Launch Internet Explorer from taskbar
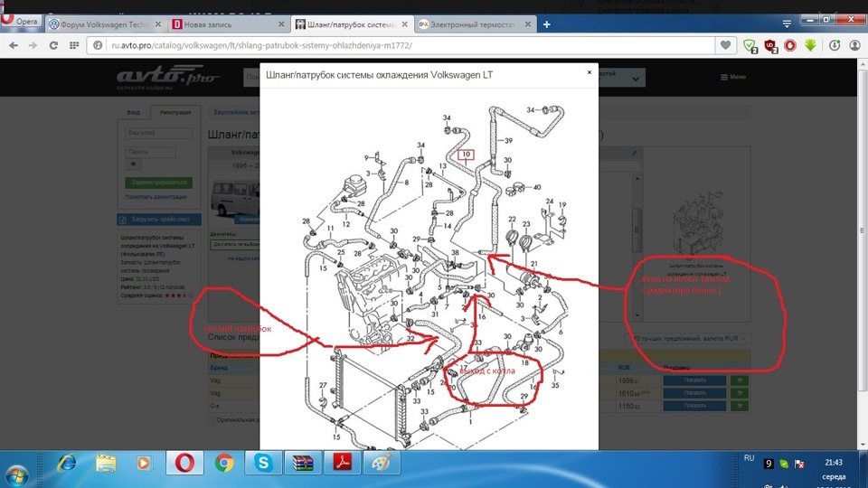Viewport: 868px width, 488px height. pyautogui.click(x=66, y=463)
